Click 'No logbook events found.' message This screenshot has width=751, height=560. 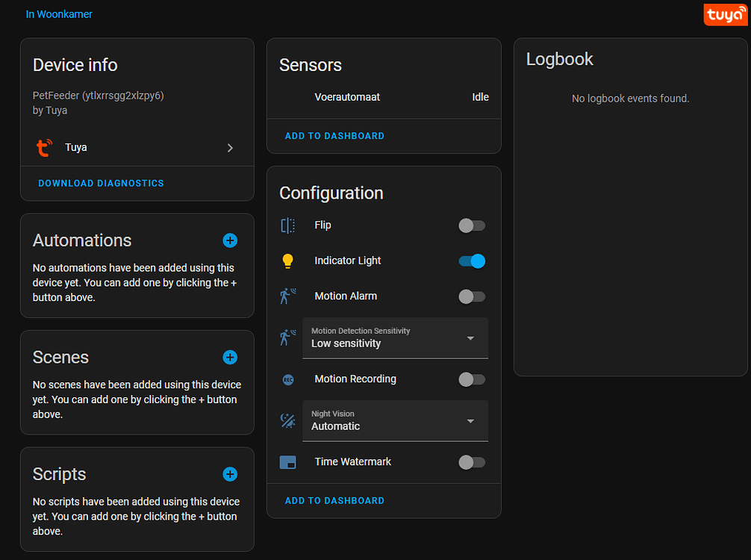(630, 99)
